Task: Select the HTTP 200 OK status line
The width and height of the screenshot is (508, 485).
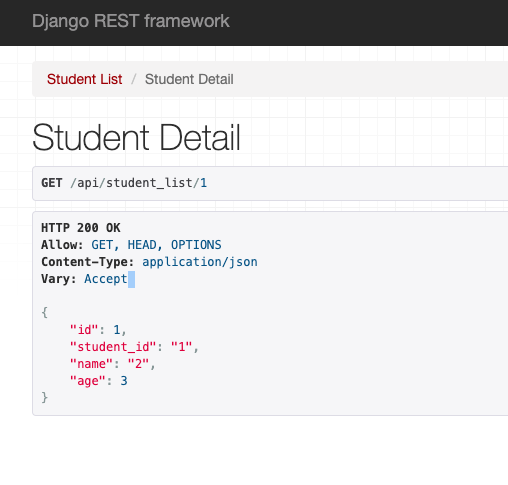Action: pos(81,228)
